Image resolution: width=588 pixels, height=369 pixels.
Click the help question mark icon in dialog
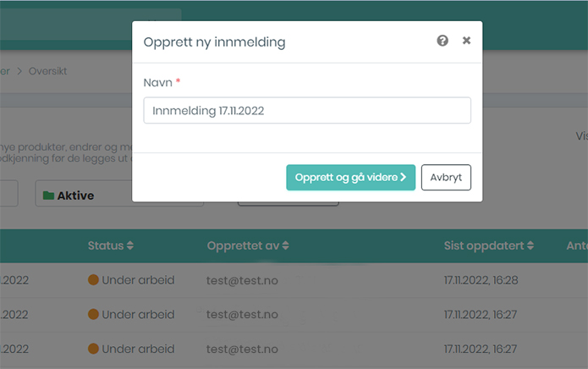[x=442, y=41]
